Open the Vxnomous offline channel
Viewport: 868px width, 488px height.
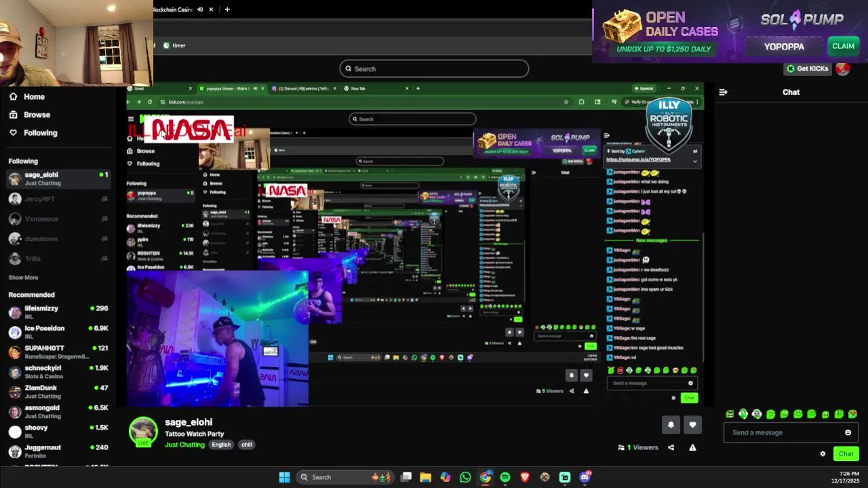(x=58, y=219)
